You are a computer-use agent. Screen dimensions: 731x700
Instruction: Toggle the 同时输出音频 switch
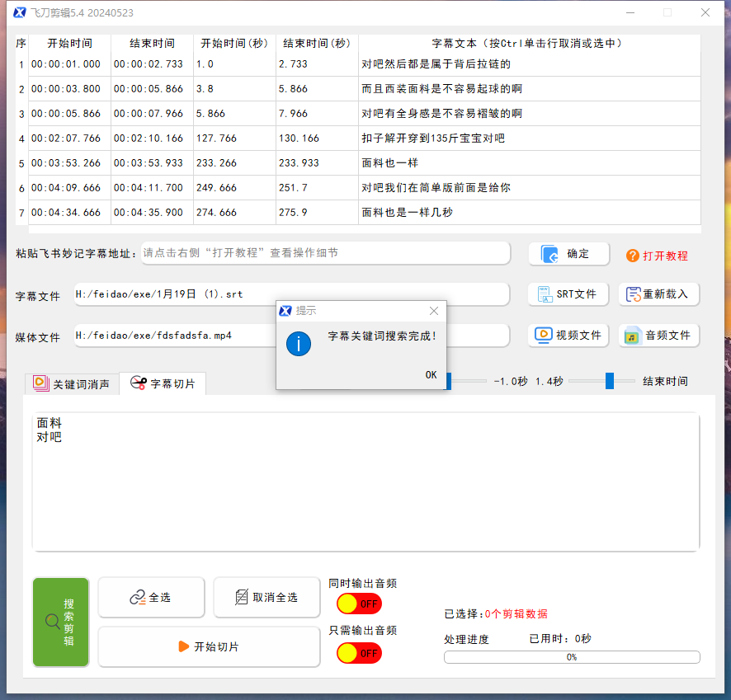359,604
